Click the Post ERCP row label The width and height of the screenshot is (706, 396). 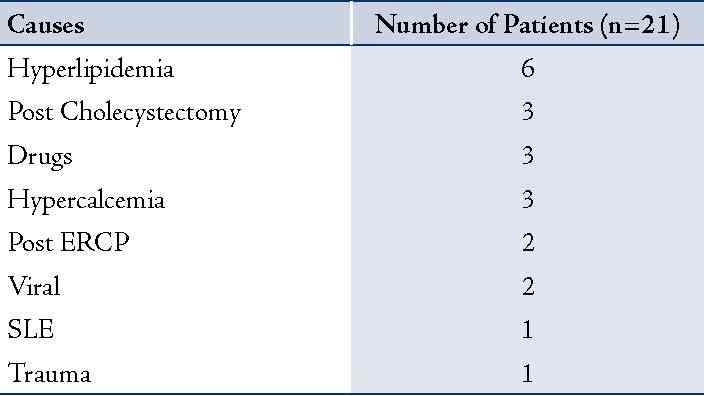click(x=68, y=243)
